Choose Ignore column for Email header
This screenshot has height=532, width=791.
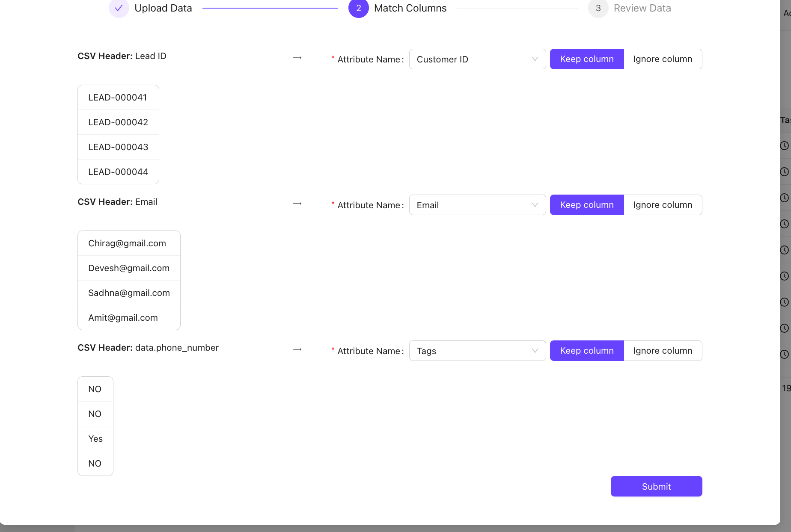(662, 205)
